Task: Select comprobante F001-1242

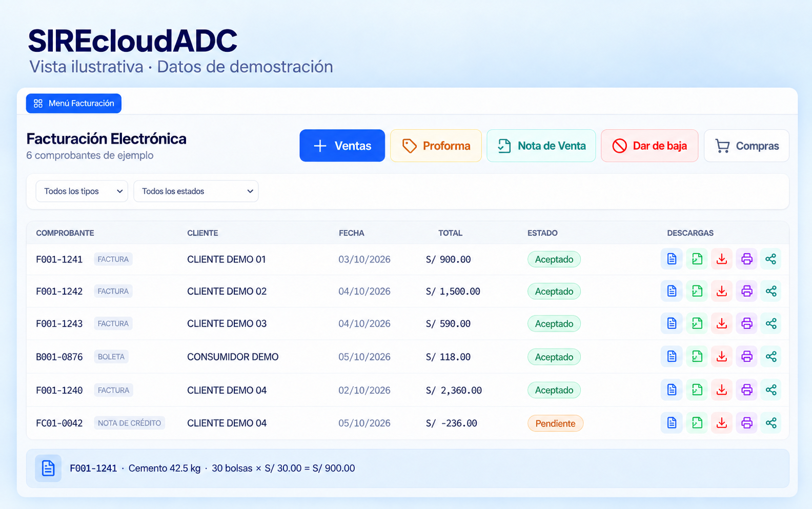Action: coord(59,291)
